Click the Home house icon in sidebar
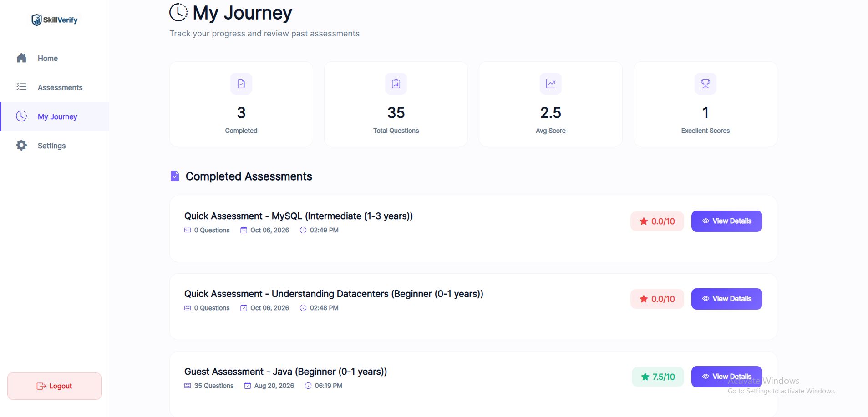Viewport: 868px width, 417px height. pos(21,58)
